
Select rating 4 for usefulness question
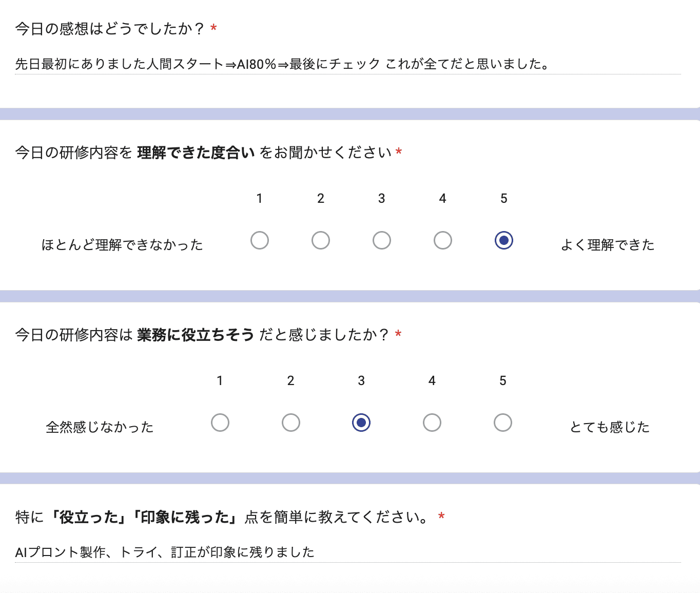tap(432, 422)
